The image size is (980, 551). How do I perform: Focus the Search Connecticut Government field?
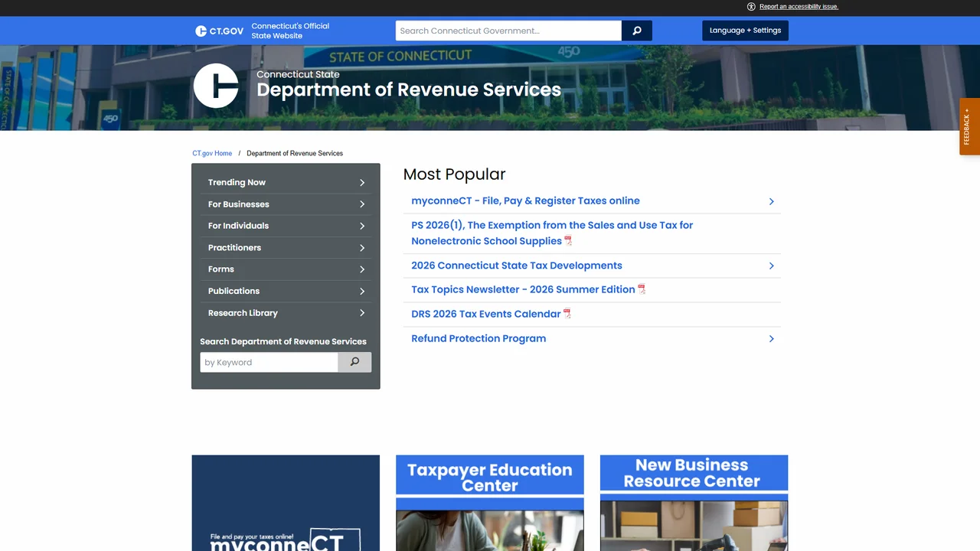pos(508,31)
